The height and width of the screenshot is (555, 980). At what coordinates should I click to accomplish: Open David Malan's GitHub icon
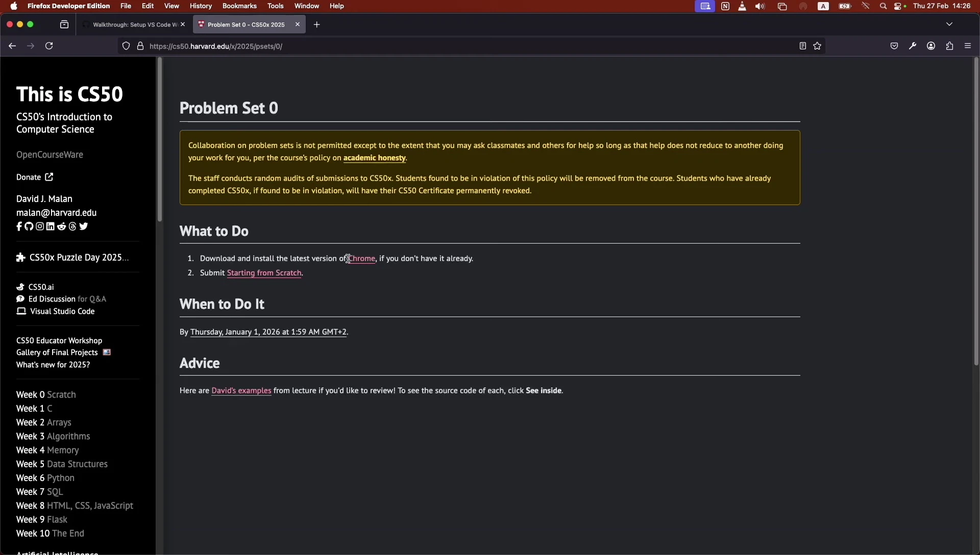(29, 226)
